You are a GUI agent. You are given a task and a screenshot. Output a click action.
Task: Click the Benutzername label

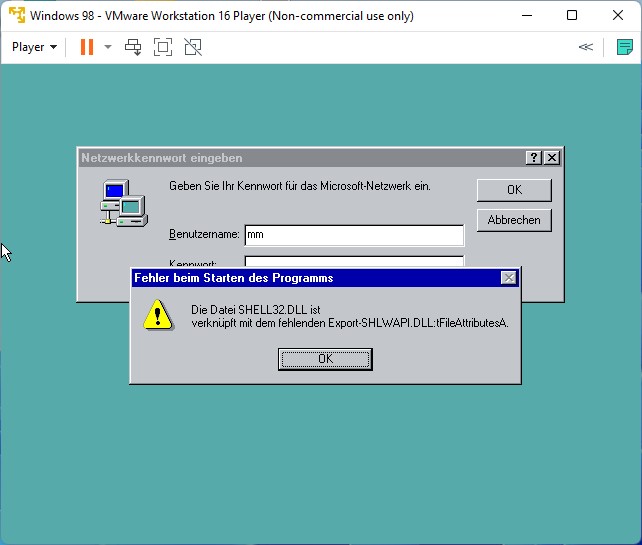(x=204, y=234)
